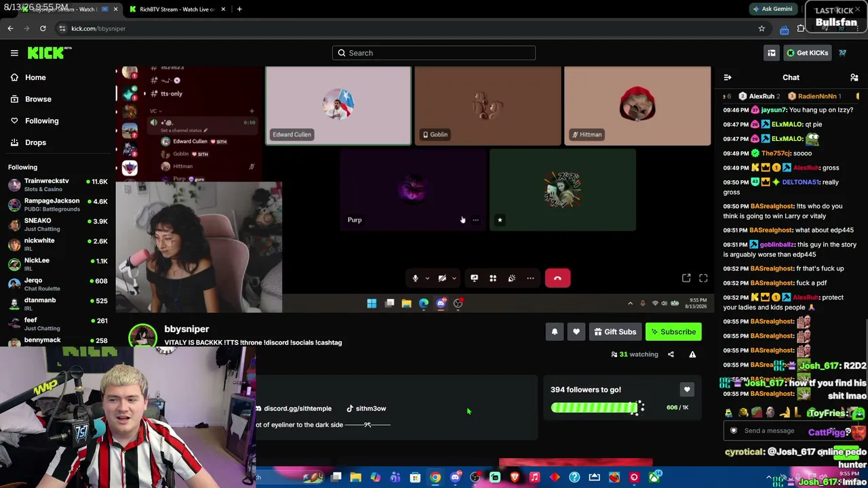The height and width of the screenshot is (488, 868).
Task: Toggle the bell notification for bbysniper
Action: pyautogui.click(x=555, y=332)
